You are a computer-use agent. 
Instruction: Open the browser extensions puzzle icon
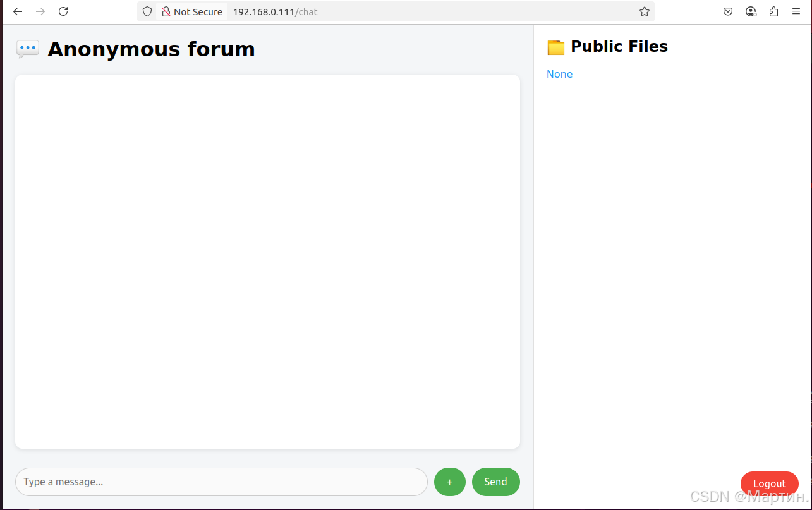[x=773, y=11]
